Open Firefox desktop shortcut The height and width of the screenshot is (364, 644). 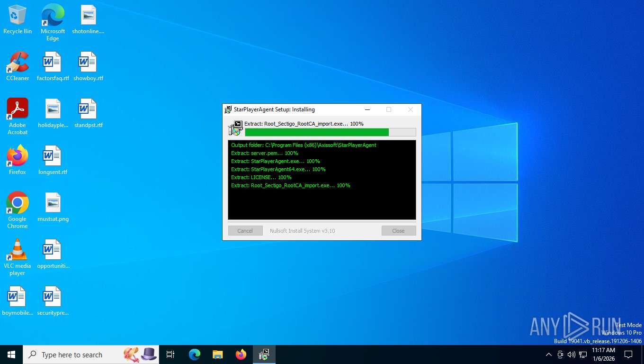[x=18, y=160]
